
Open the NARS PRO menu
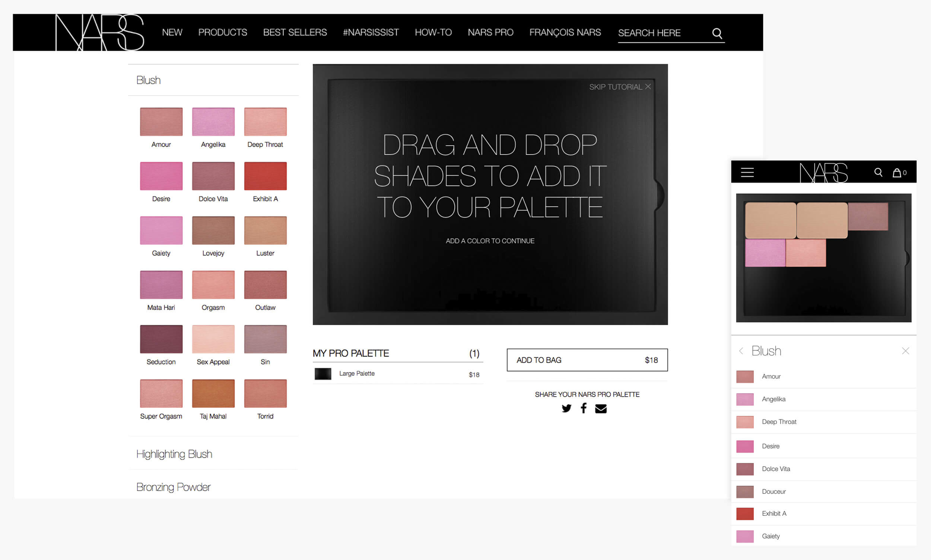coord(490,32)
